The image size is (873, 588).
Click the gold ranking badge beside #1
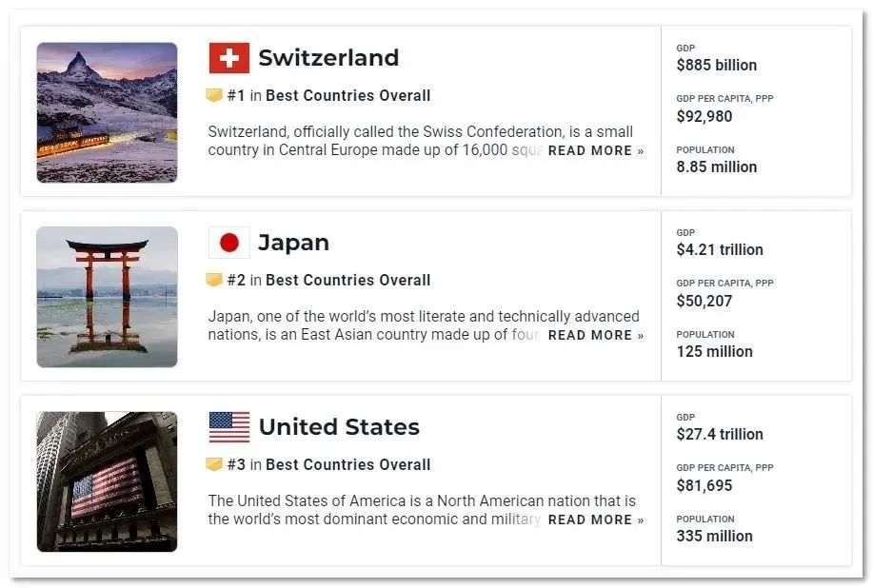[214, 95]
